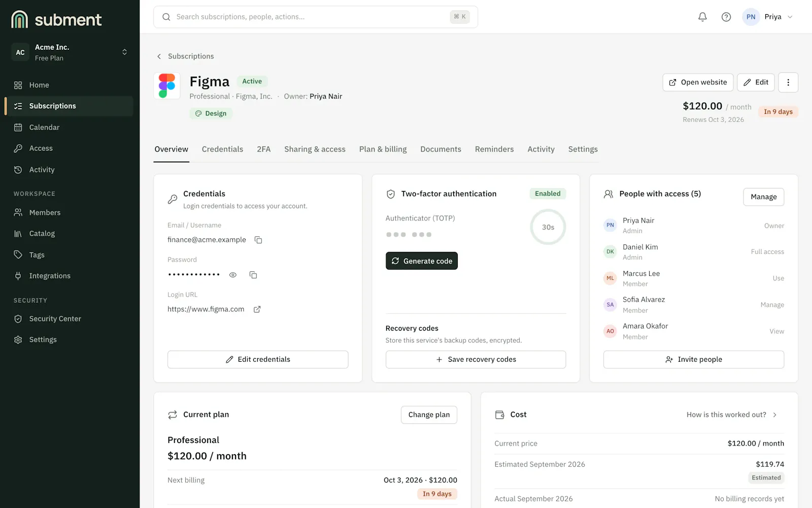Click Invite people button

coord(694,360)
